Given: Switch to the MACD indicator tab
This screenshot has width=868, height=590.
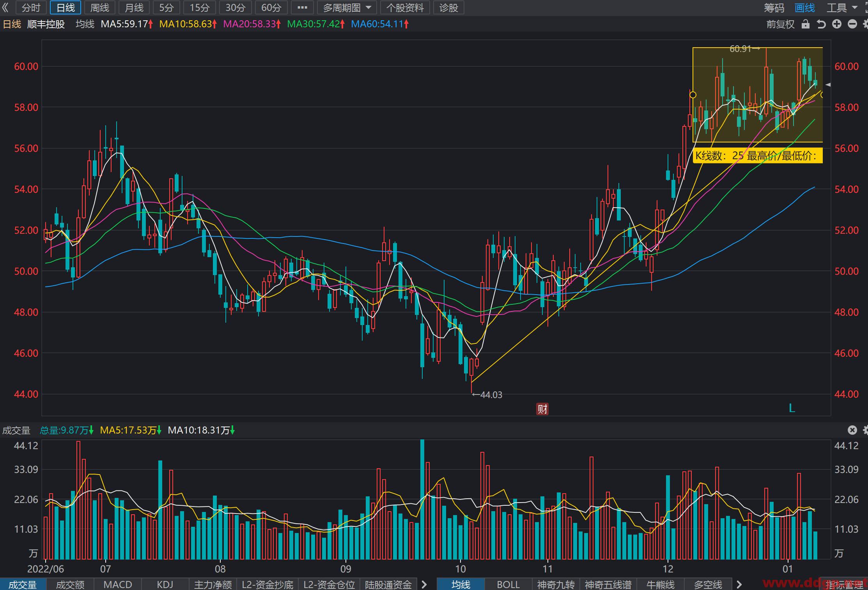Looking at the screenshot, I should coord(118,584).
